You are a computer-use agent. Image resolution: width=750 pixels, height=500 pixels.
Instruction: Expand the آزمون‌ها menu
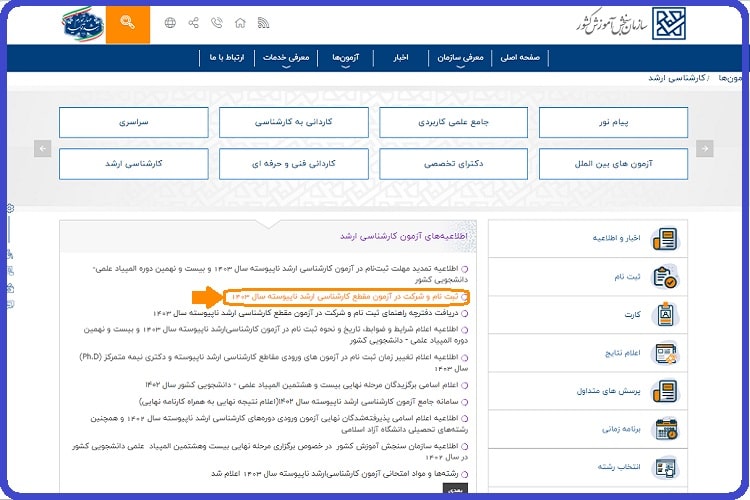[345, 58]
